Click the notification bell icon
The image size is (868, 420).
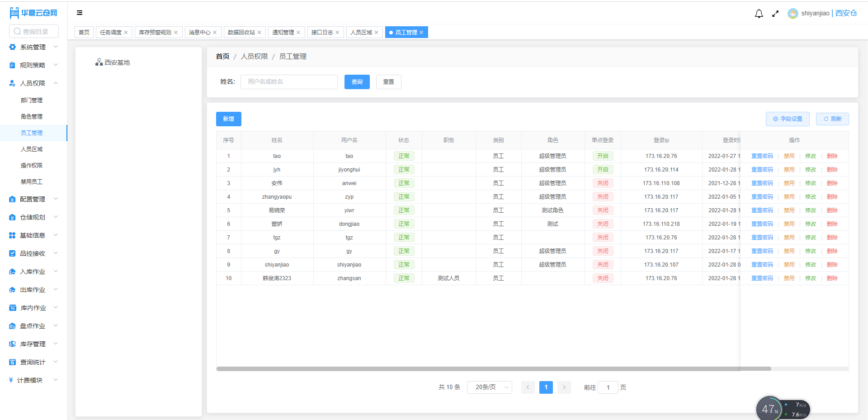(x=758, y=13)
